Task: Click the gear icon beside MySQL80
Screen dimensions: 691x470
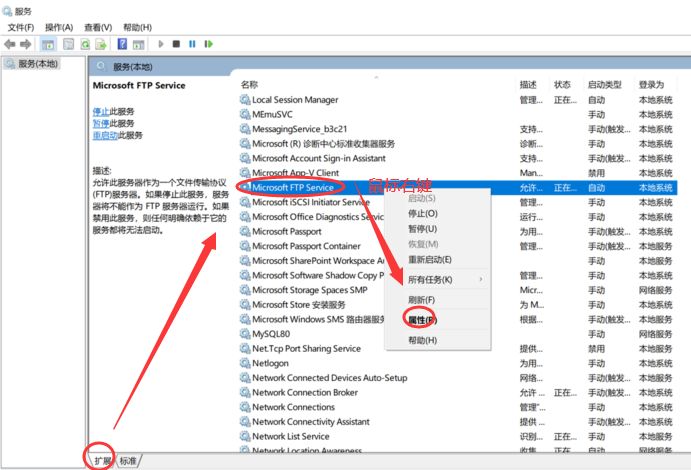Action: click(245, 334)
